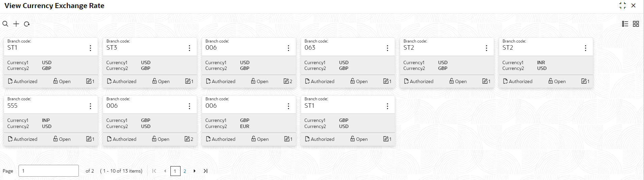Screen dimensions: 644x180
Task: Switch to list view layout
Action: coord(625,24)
